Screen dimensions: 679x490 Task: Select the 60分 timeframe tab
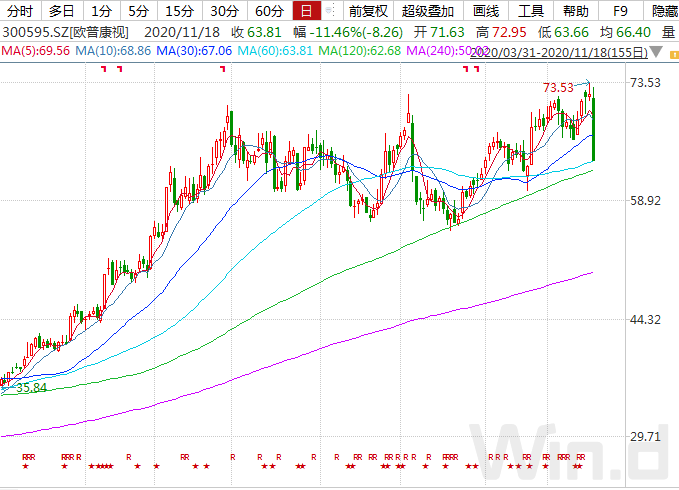[x=269, y=12]
